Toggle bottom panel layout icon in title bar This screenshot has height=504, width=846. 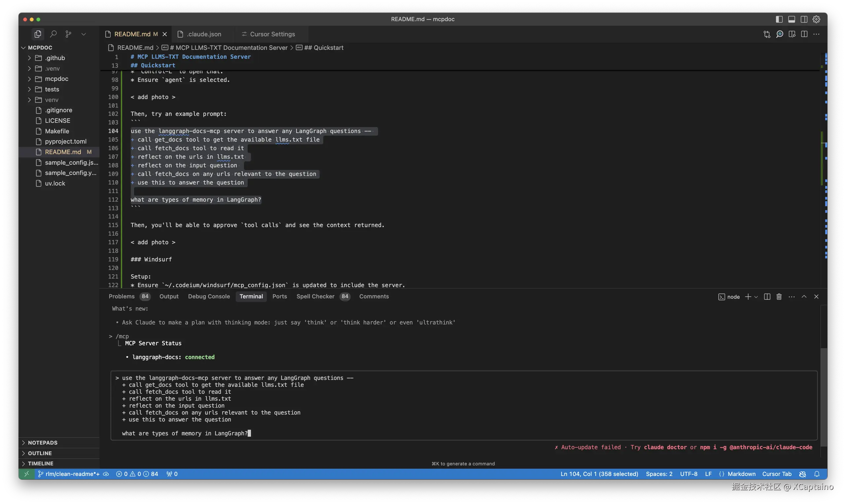tap(791, 19)
